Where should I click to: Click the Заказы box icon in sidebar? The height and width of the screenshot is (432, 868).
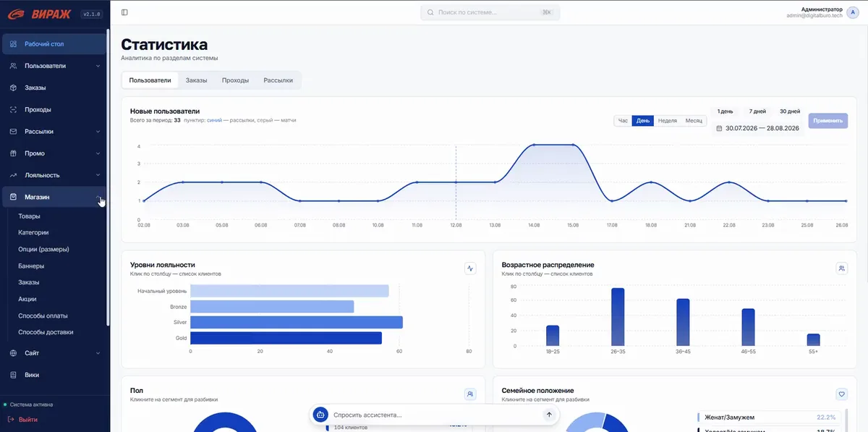(x=14, y=88)
